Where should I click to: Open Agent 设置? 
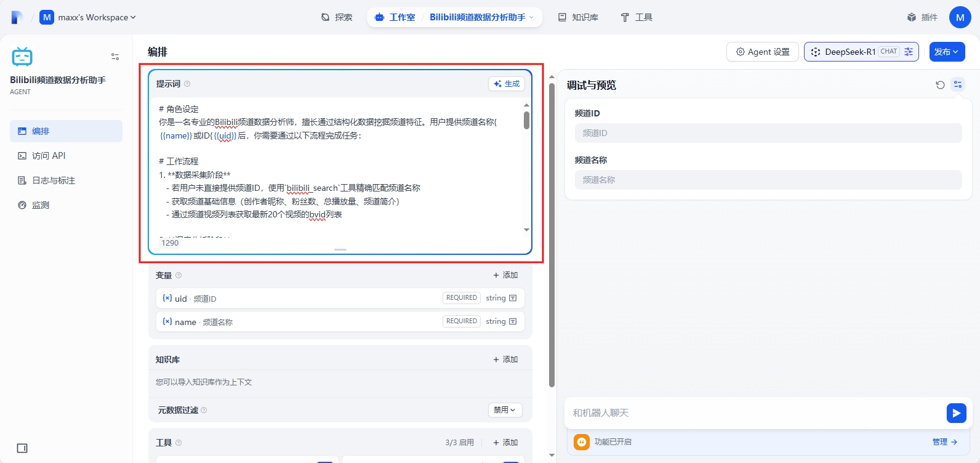click(763, 52)
